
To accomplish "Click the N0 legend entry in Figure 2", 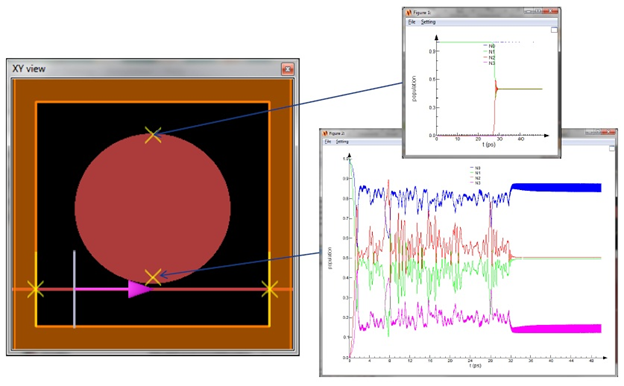I will tap(475, 168).
